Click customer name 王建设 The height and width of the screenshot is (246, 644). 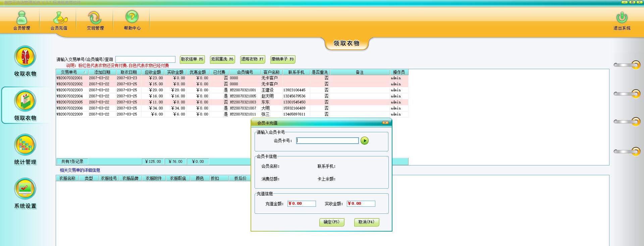point(268,90)
